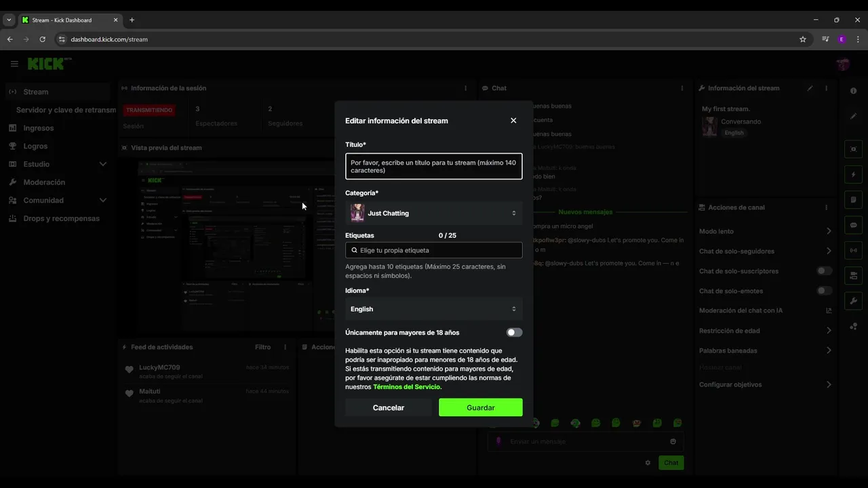This screenshot has width=868, height=488.
Task: Open the chat settings gear
Action: tap(648, 463)
